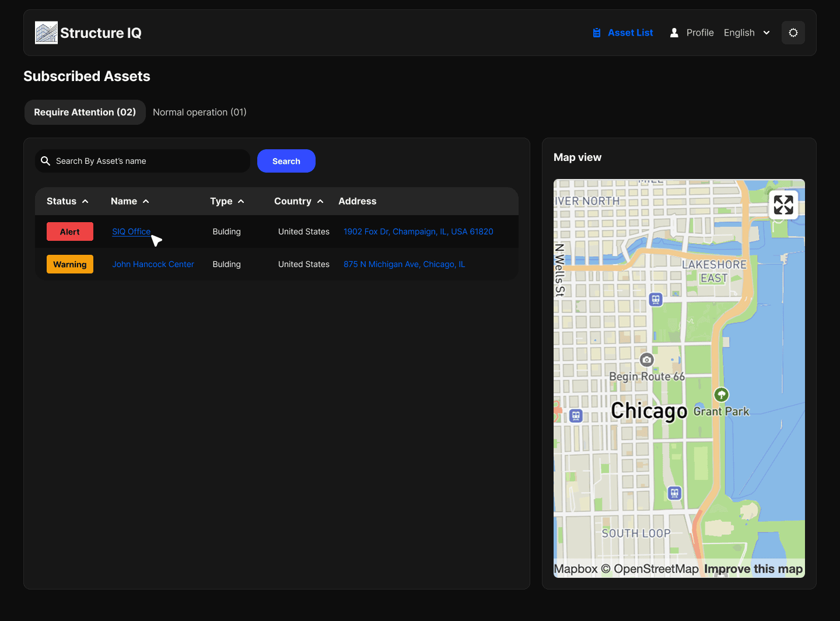Open Asset List clipboard icon

tap(597, 33)
